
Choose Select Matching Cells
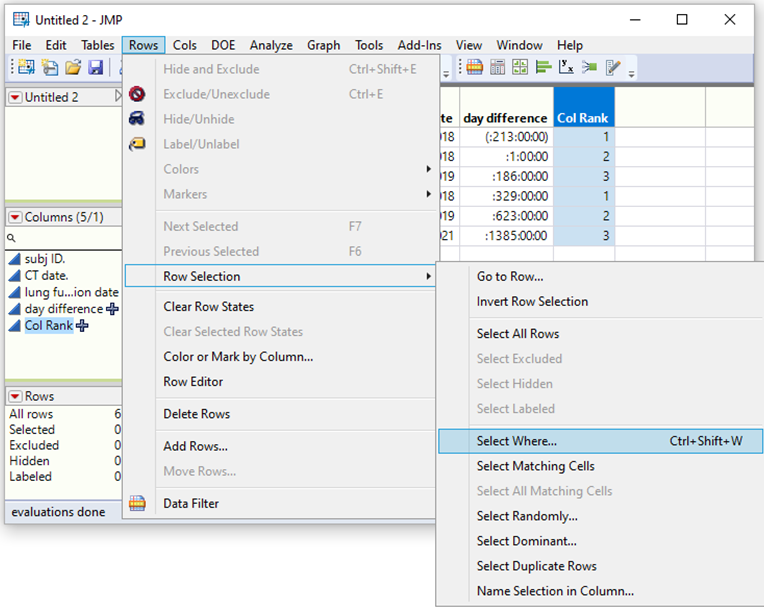tap(535, 466)
